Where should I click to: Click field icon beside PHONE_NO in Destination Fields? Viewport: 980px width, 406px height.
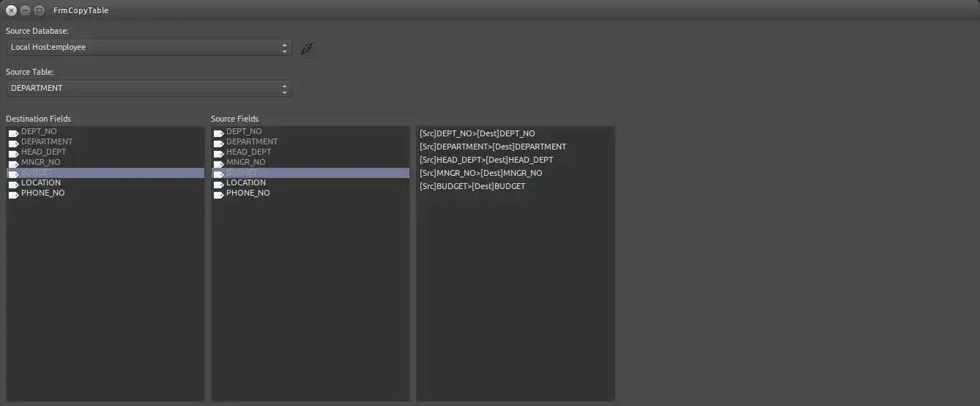point(14,194)
